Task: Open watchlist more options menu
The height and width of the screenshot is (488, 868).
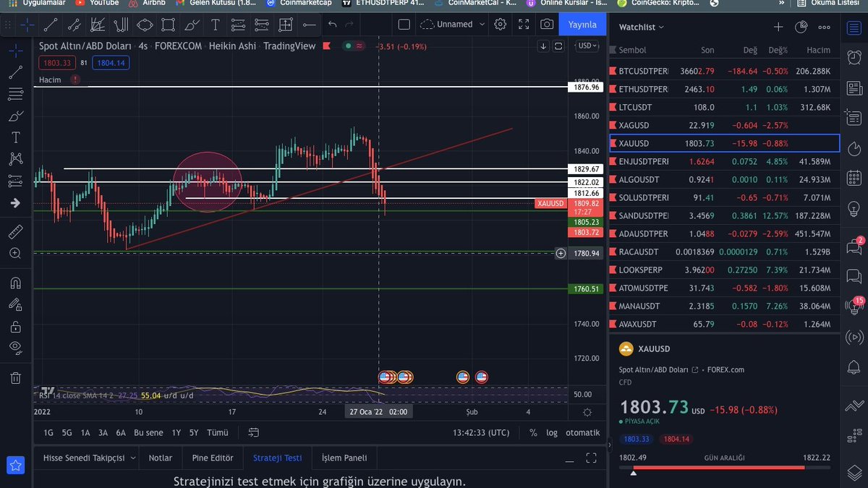Action: pyautogui.click(x=824, y=27)
